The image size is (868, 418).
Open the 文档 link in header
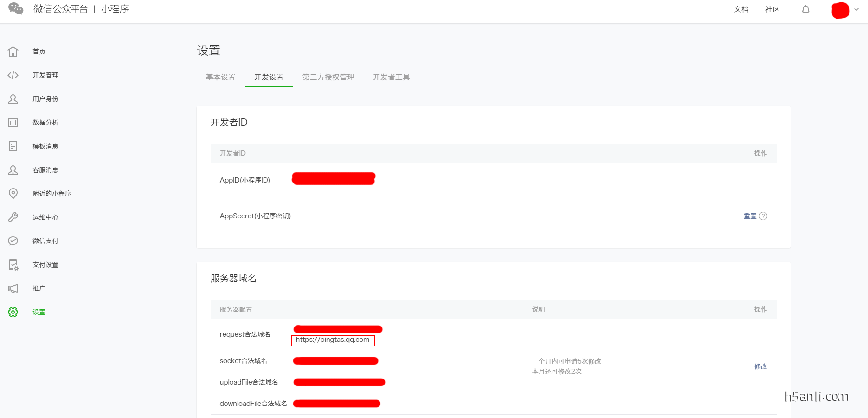coord(741,9)
